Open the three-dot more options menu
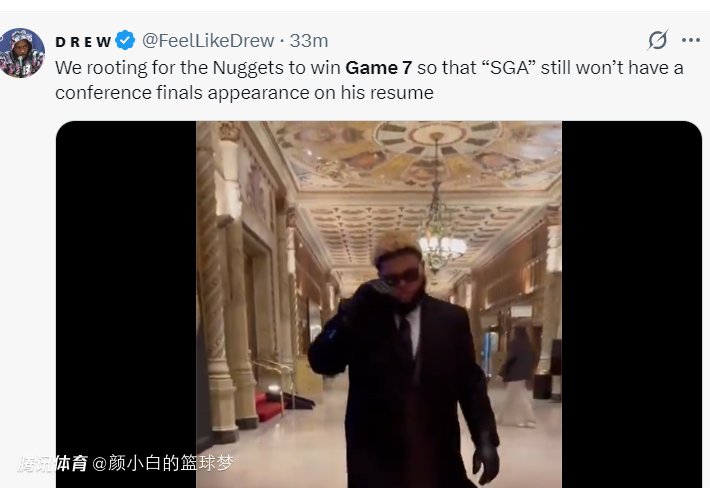This screenshot has height=488, width=710. [691, 40]
